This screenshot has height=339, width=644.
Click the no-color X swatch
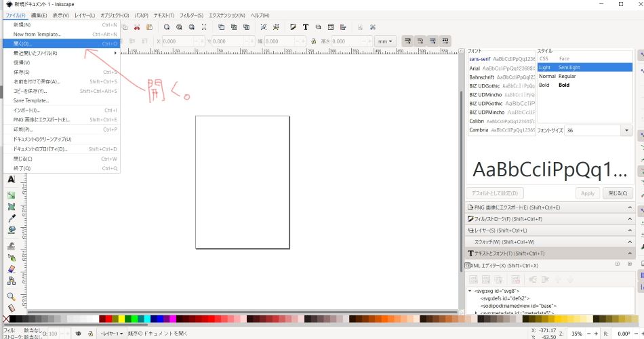[5, 319]
